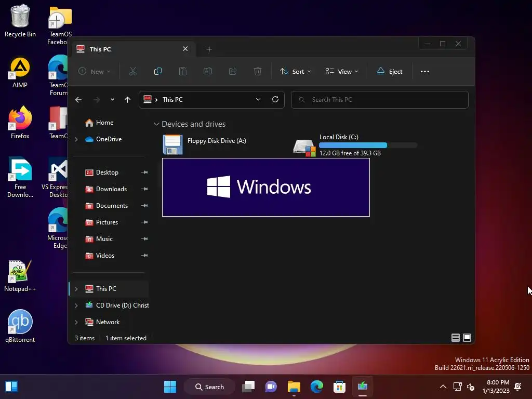Open the Windows Start button
532x399 pixels.
coord(170,387)
